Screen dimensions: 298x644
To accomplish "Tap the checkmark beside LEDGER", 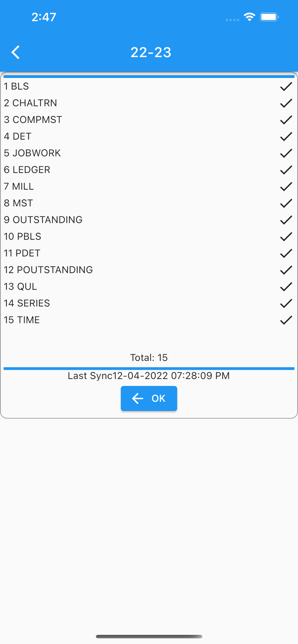I will point(286,170).
